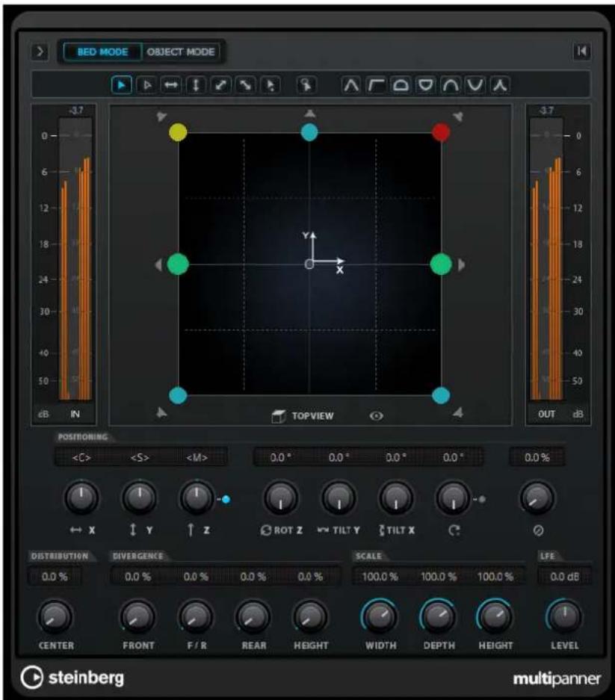
Task: Click the Height divergence knob
Action: 310,616
